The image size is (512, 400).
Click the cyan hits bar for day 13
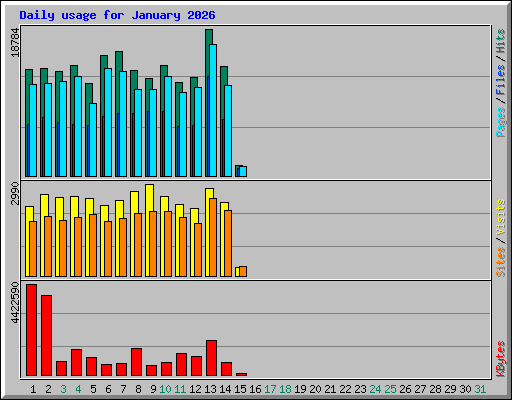click(x=213, y=110)
